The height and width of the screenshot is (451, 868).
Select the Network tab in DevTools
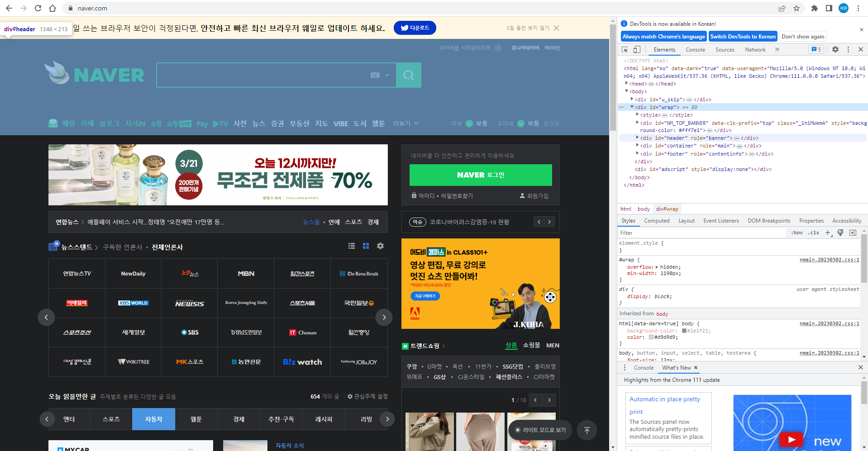coord(755,50)
